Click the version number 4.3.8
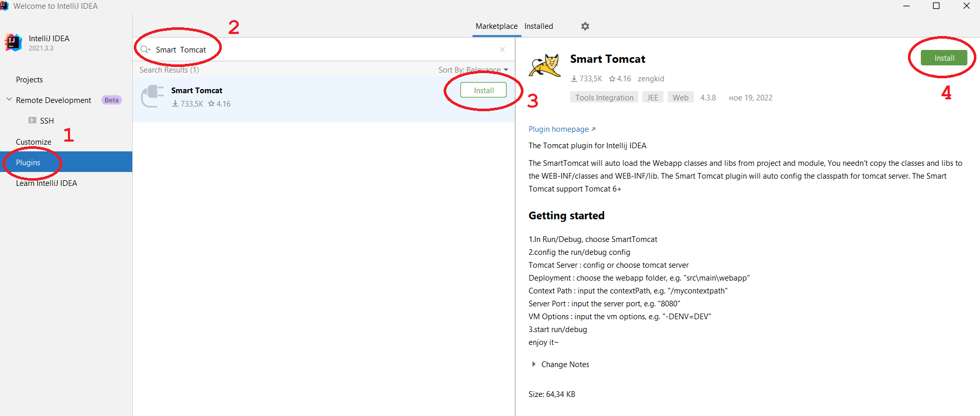 click(x=708, y=98)
